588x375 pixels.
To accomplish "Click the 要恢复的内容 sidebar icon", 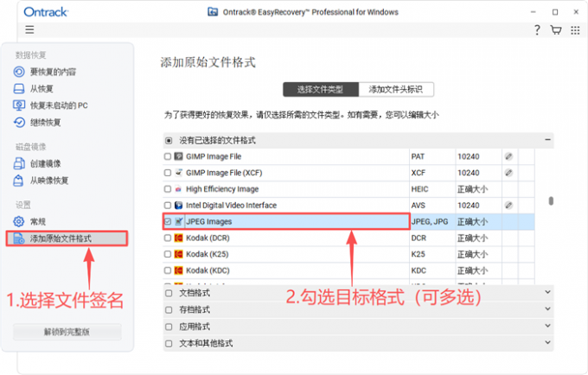I will [x=19, y=72].
